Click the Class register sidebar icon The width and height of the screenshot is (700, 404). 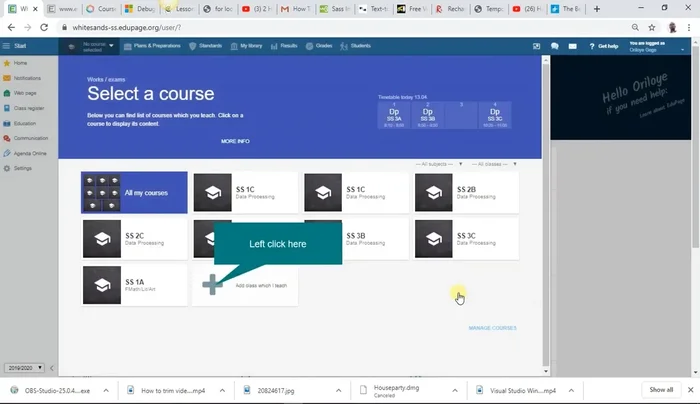pos(8,107)
